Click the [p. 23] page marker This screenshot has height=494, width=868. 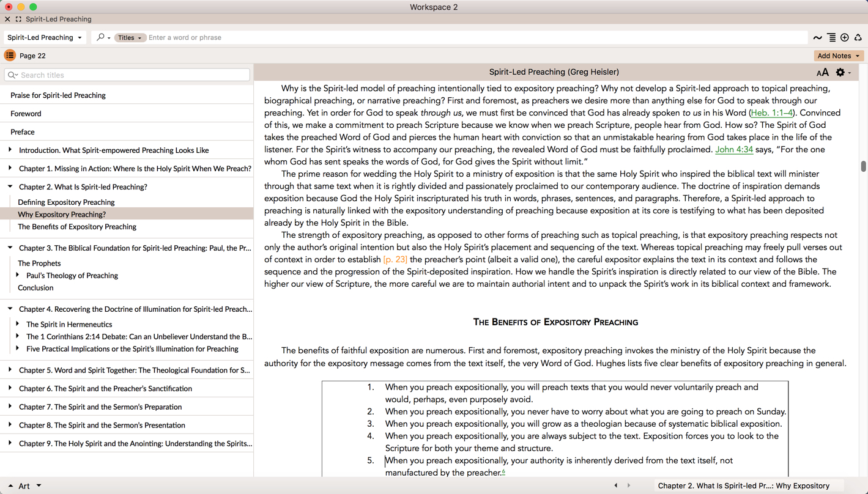395,259
